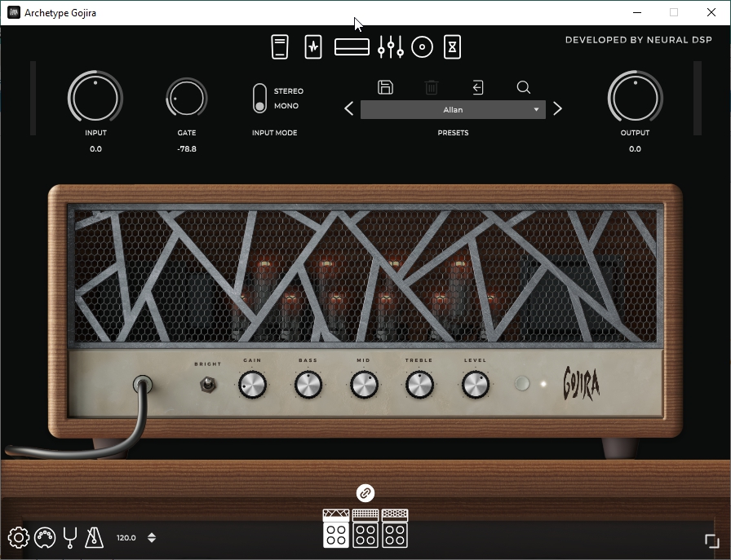Image resolution: width=731 pixels, height=560 pixels.
Task: Toggle the Stereo/Mono input mode switch
Action: tap(259, 98)
